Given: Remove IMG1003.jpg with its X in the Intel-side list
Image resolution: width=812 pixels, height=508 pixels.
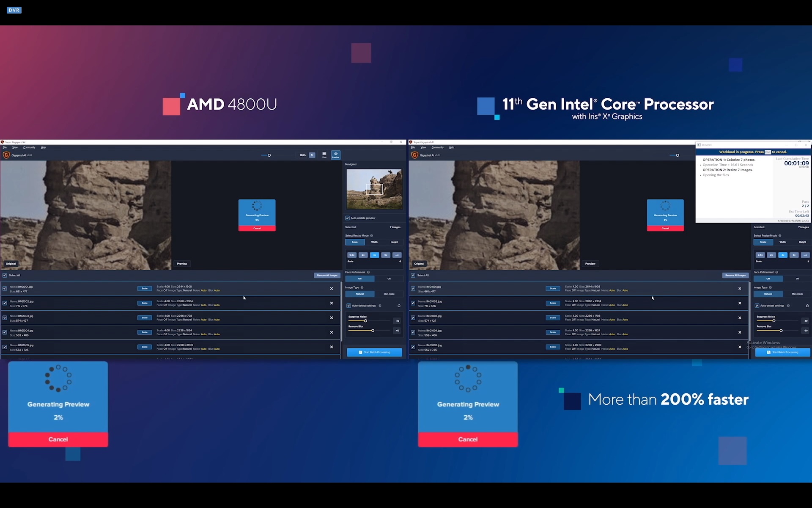Looking at the screenshot, I should tap(740, 317).
